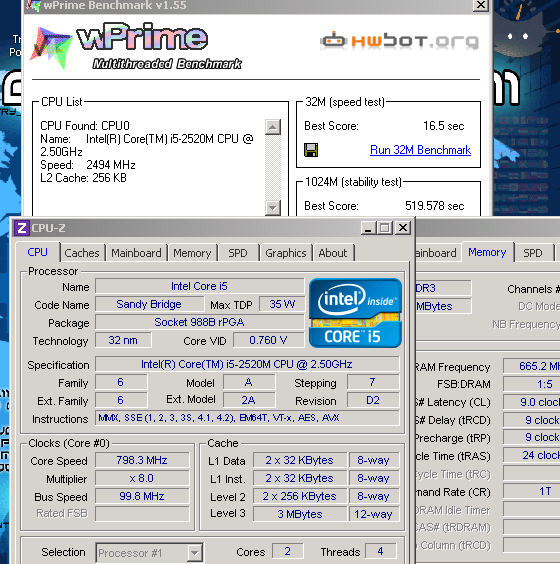Select the Memory tab in the background CPU-Z window
The width and height of the screenshot is (560, 564).
(487, 252)
